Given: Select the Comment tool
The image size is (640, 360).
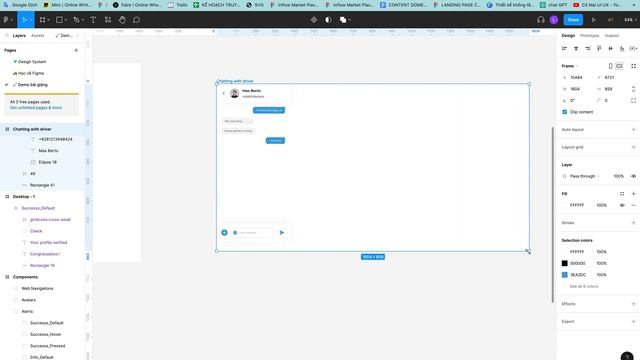Looking at the screenshot, I should pos(136,20).
